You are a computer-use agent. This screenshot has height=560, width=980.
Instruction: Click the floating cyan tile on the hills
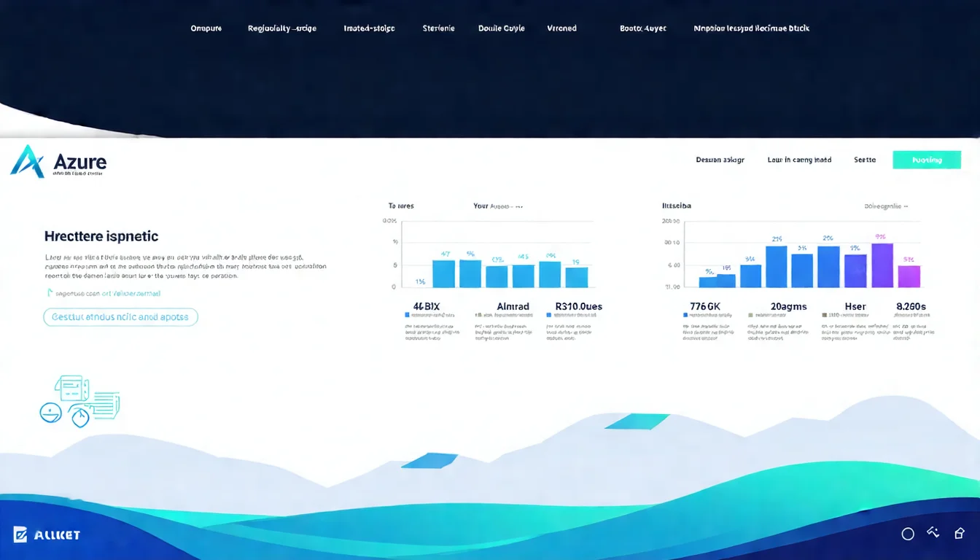click(637, 421)
